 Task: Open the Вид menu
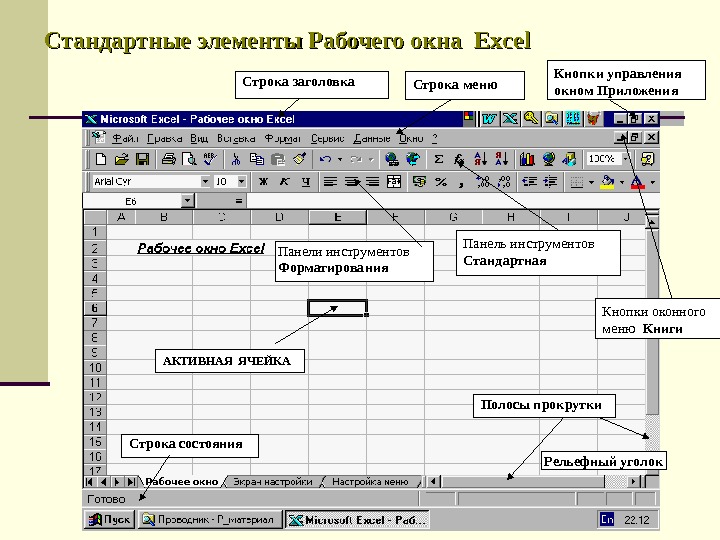199,138
